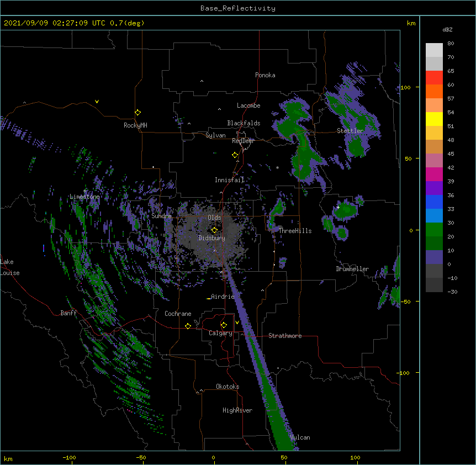Click the yellow diamond marker above RockyMH
The width and height of the screenshot is (476, 465).
coord(137,112)
